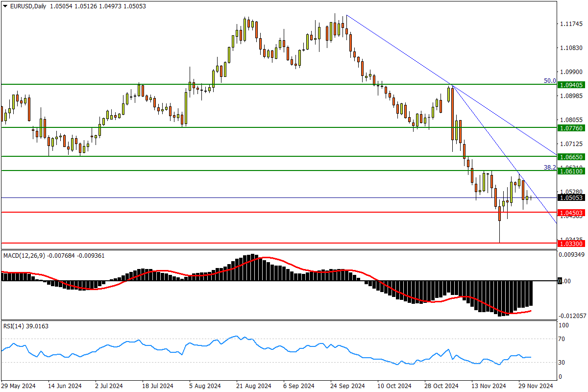Screen dimensions: 588x392
Task: Click the 29 Nov 2024 date label
Action: pos(536,386)
